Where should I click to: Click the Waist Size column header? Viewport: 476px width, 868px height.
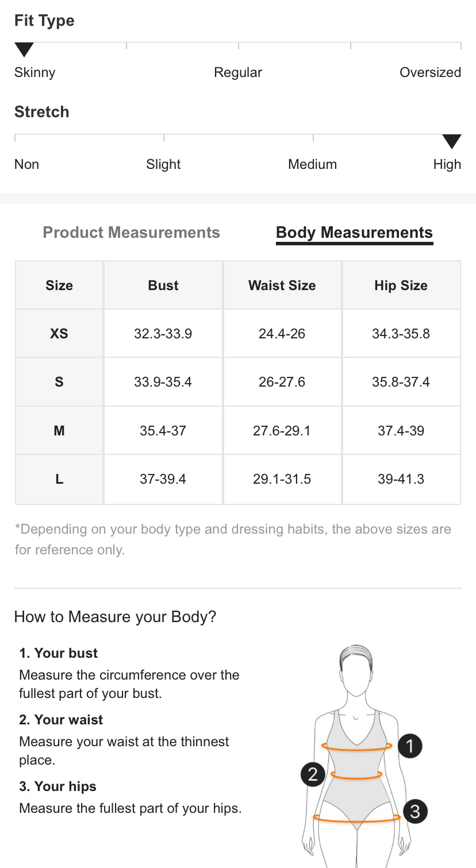pos(282,286)
